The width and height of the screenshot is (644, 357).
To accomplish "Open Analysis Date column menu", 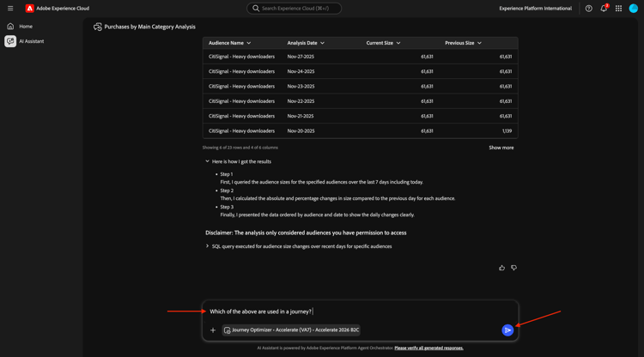I will pos(322,43).
